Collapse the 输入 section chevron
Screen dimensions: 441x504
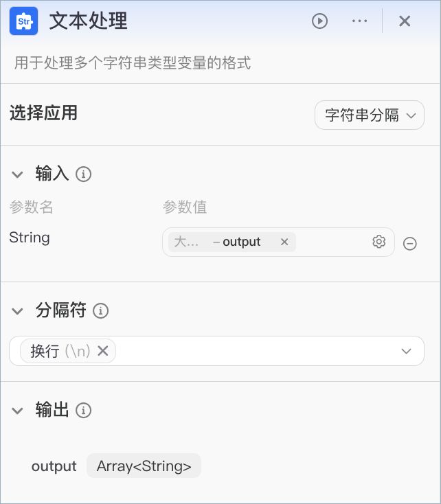(x=17, y=174)
